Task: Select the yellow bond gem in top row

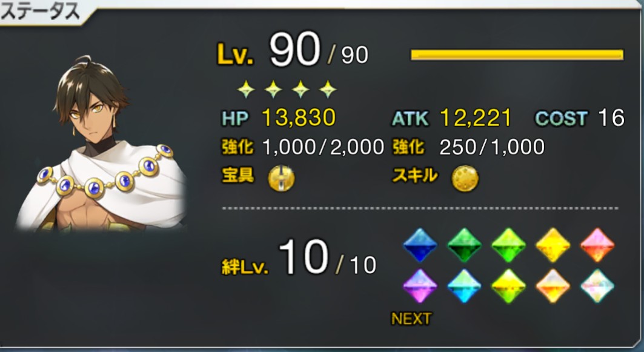Action: point(553,245)
